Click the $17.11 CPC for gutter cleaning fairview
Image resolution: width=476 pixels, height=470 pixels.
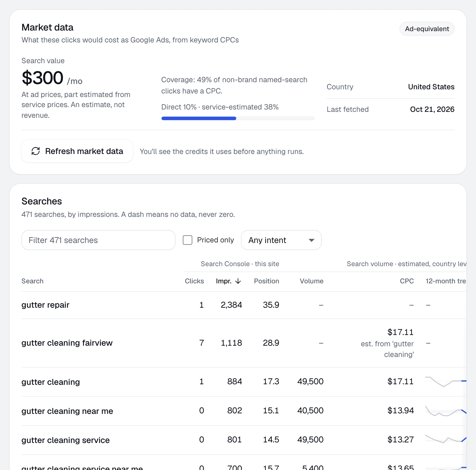tap(400, 332)
